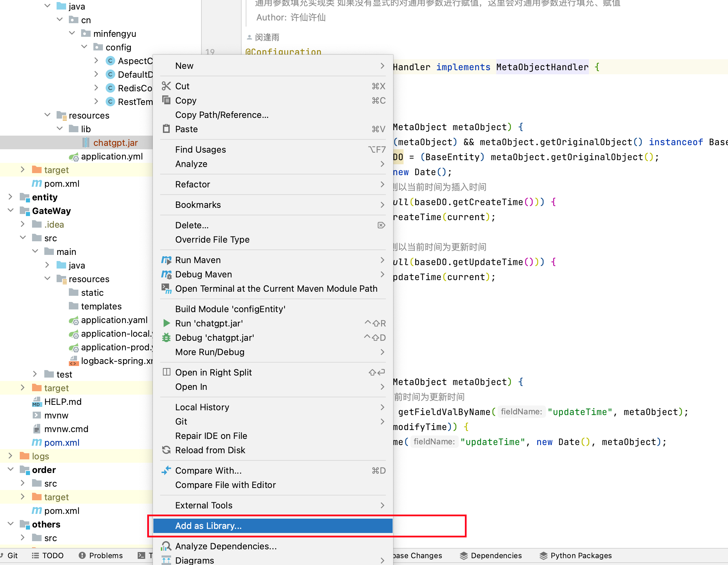Click the Cut scissors icon
Image resolution: width=728 pixels, height=565 pixels.
point(166,86)
